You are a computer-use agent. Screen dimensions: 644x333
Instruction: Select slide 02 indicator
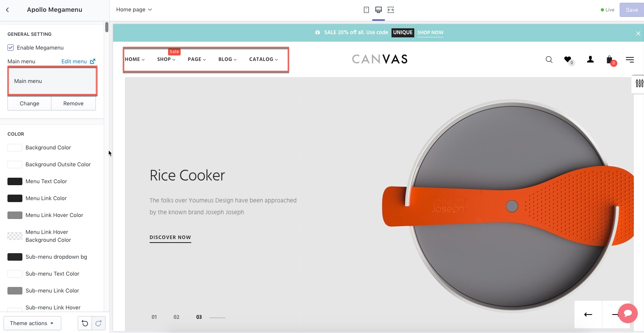tap(176, 317)
